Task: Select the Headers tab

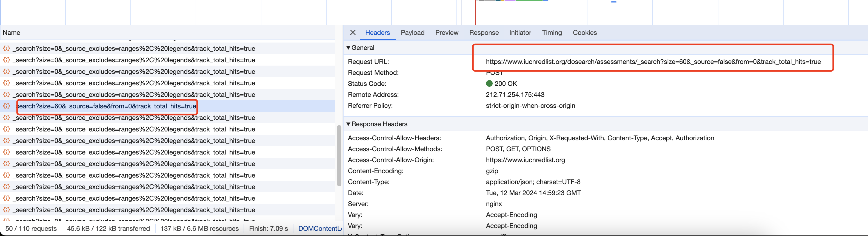Action: 377,32
